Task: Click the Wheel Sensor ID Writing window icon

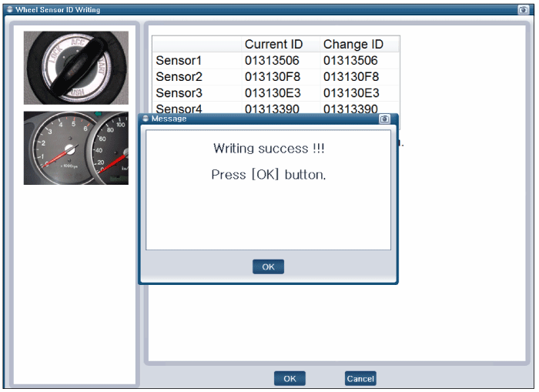Action: [9, 10]
